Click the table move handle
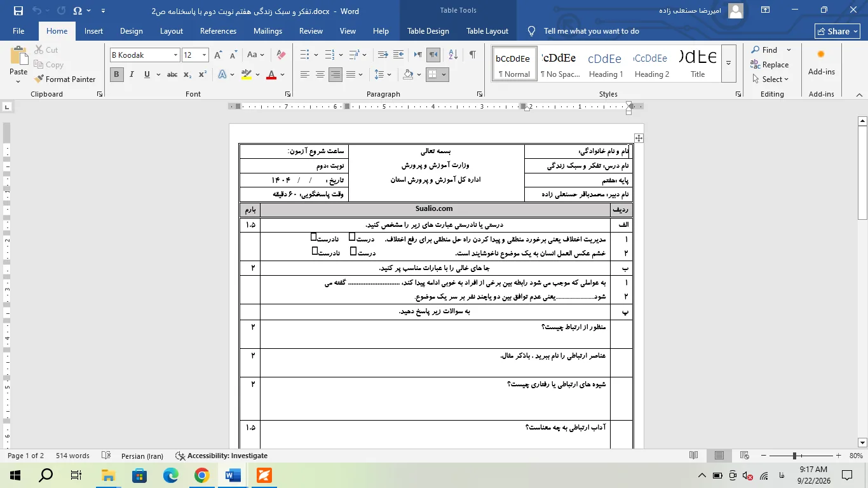Viewport: 868px width, 488px height. (x=639, y=138)
